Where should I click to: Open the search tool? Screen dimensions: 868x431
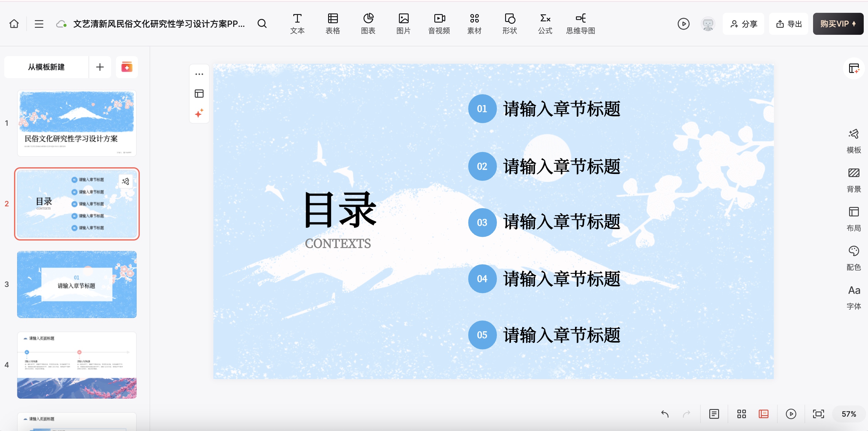pyautogui.click(x=262, y=24)
